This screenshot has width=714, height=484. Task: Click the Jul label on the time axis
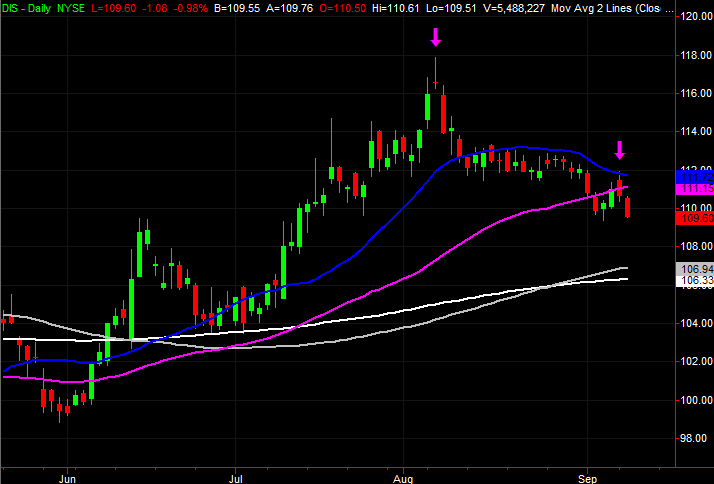point(235,479)
